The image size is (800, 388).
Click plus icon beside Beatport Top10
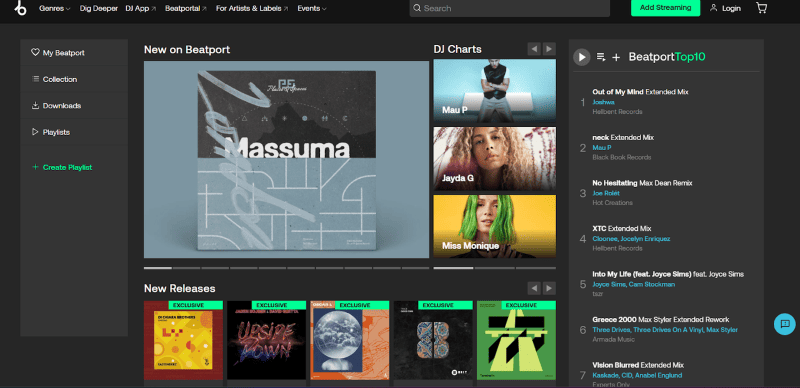[616, 57]
